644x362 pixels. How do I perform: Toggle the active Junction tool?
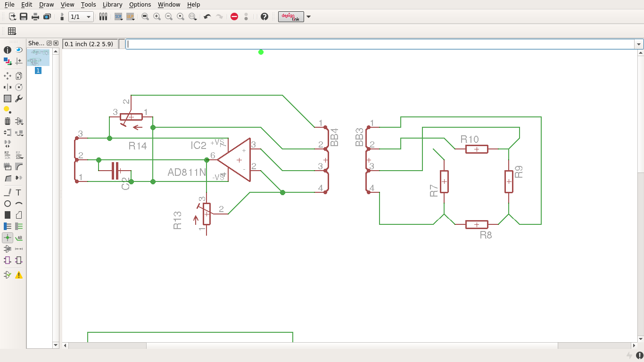[8, 238]
